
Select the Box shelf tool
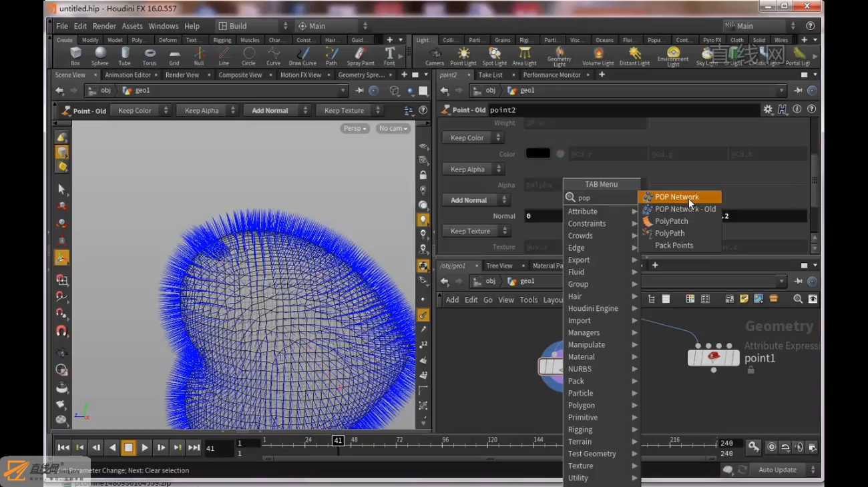[75, 56]
